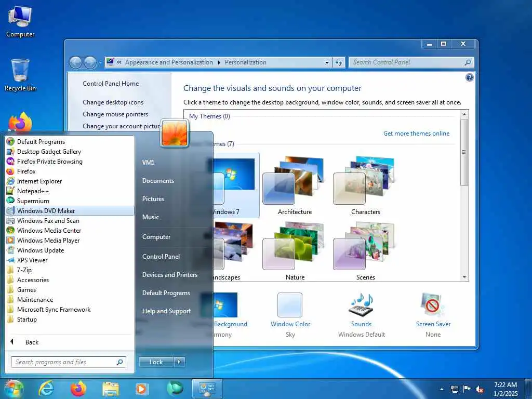Click the Search programs and files box
The width and height of the screenshot is (532, 399).
(x=69, y=362)
